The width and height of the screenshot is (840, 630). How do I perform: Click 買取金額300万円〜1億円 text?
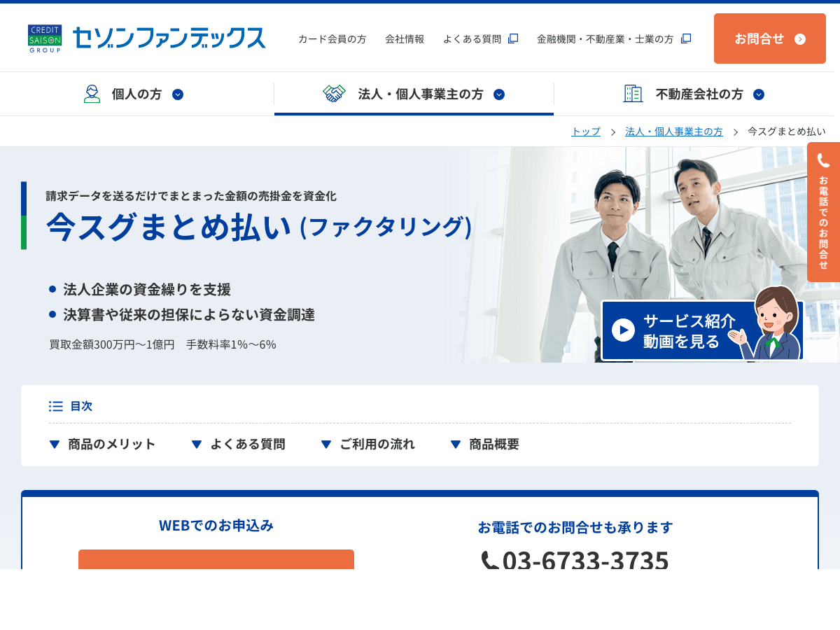(x=112, y=344)
